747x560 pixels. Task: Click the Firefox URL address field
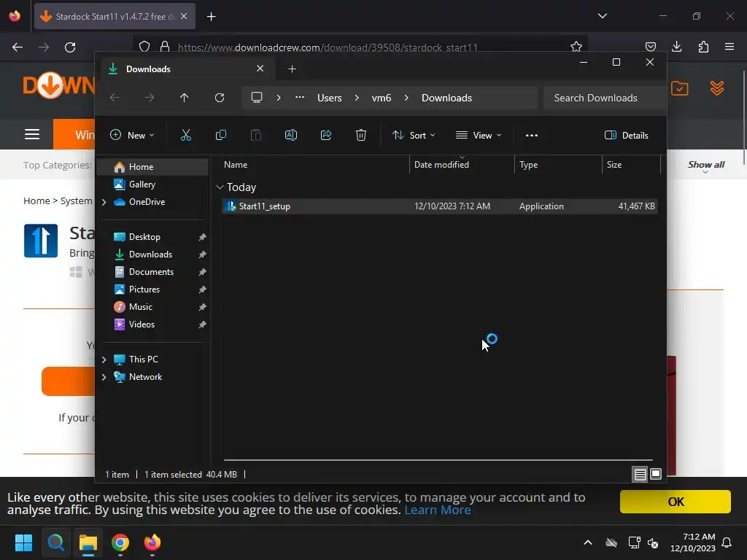(362, 47)
